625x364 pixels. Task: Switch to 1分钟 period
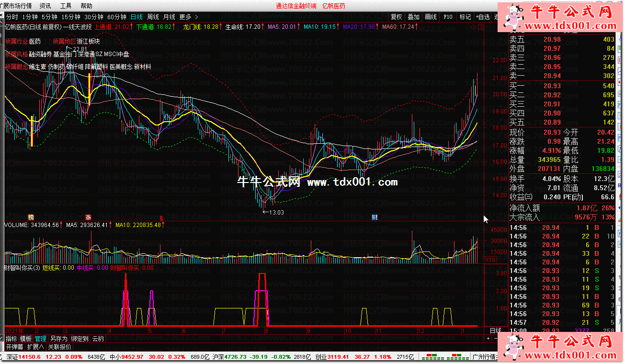30,17
